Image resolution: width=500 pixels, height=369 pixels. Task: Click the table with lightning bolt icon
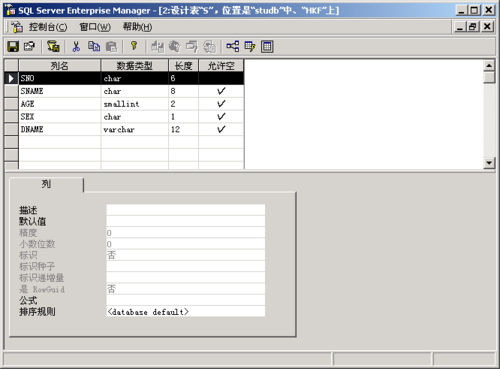(x=250, y=46)
